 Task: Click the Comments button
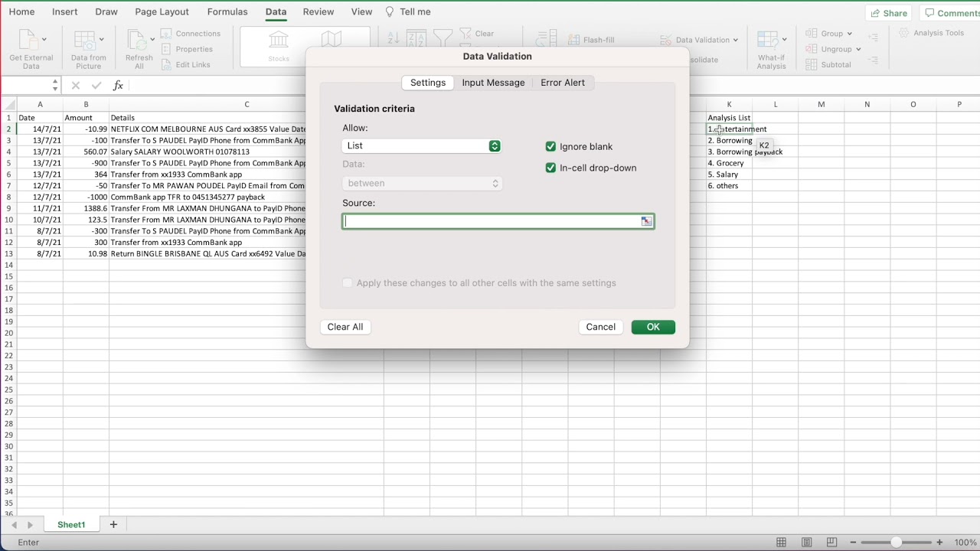click(x=951, y=13)
